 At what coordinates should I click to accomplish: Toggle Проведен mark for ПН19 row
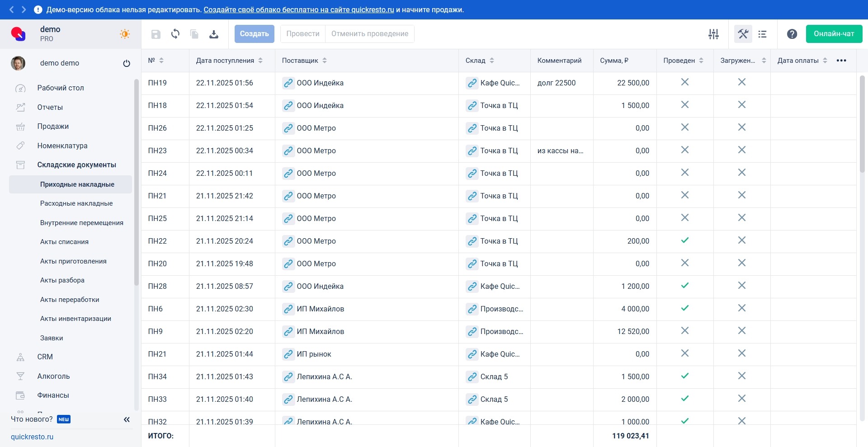pos(684,82)
